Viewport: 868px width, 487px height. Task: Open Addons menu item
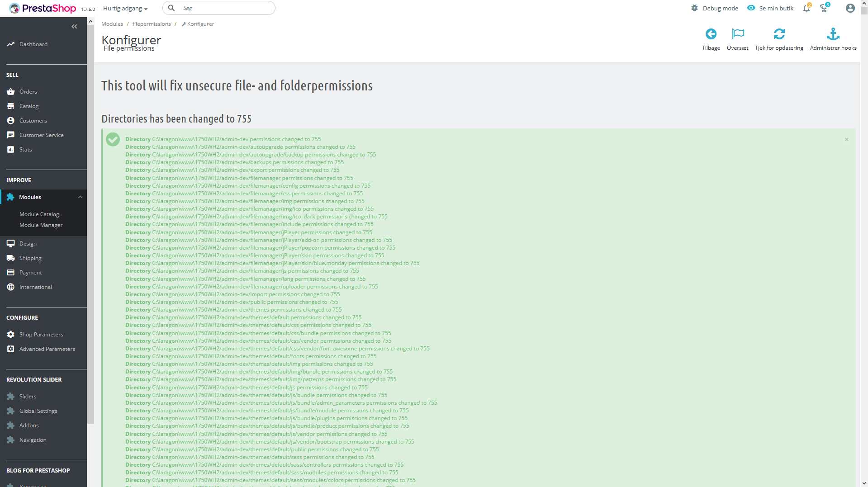point(29,426)
